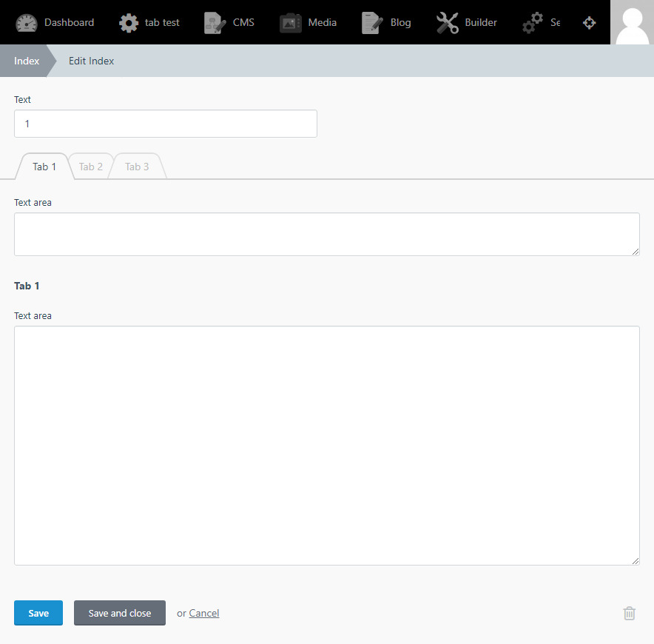Click the Blog notepad icon

point(371,22)
